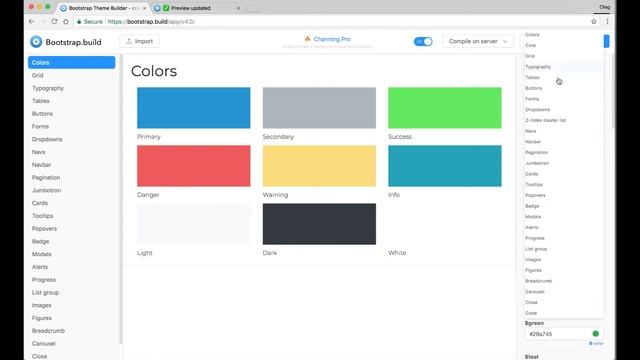Open Badge in the left sidebar
The height and width of the screenshot is (360, 640).
(x=40, y=241)
